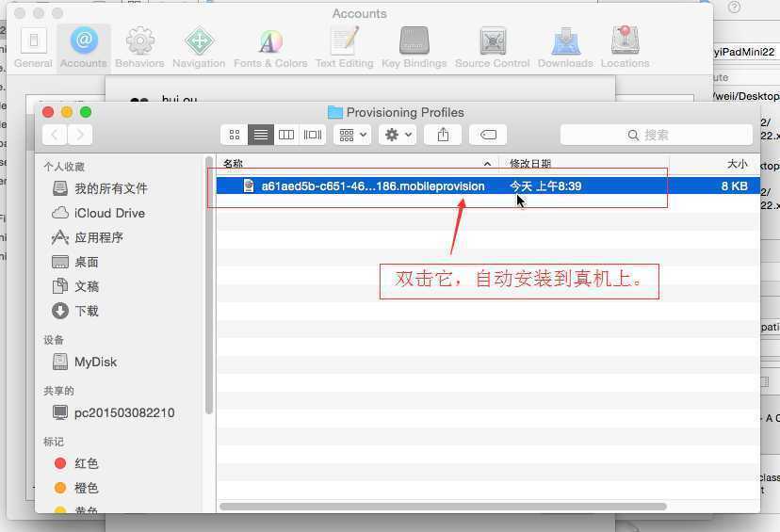
Task: Click the file modification date 今天 上午8:39
Action: [x=545, y=186]
